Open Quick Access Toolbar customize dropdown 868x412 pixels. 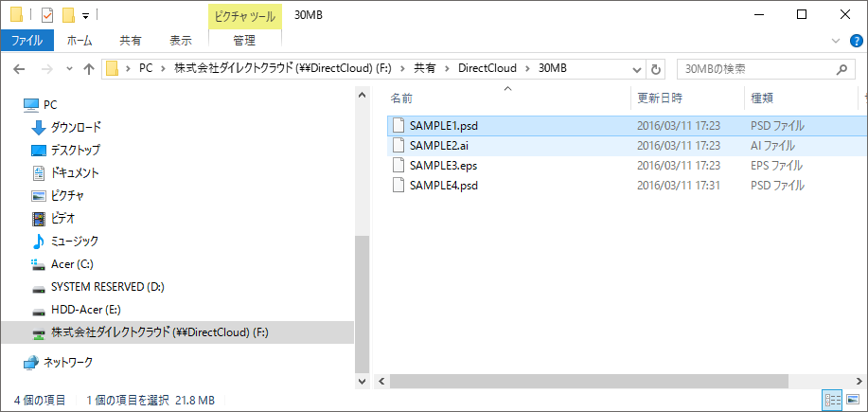tap(85, 15)
